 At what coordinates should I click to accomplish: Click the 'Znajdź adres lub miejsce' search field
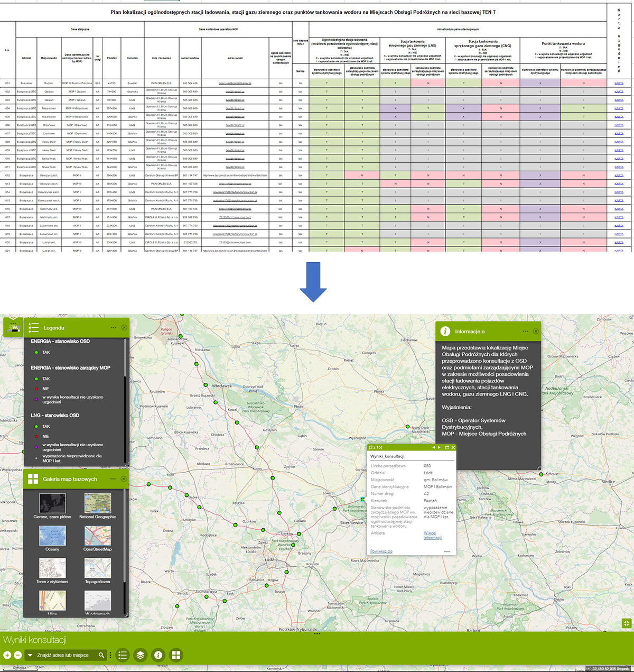click(x=66, y=655)
